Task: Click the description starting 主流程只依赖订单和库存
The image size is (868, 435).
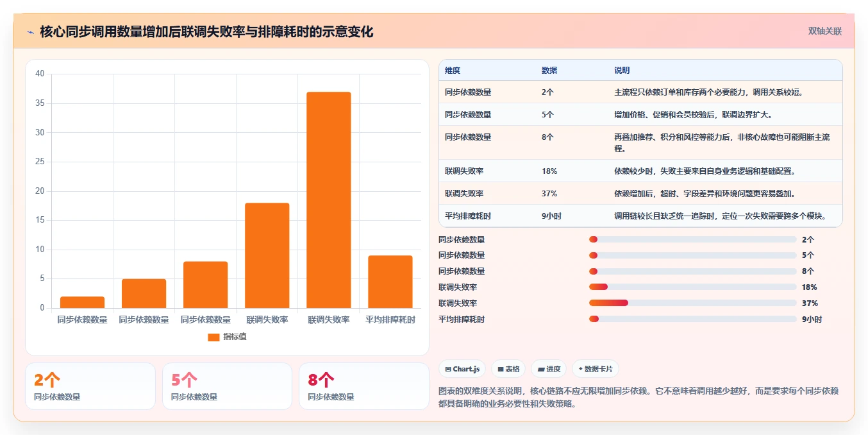Action: (708, 92)
